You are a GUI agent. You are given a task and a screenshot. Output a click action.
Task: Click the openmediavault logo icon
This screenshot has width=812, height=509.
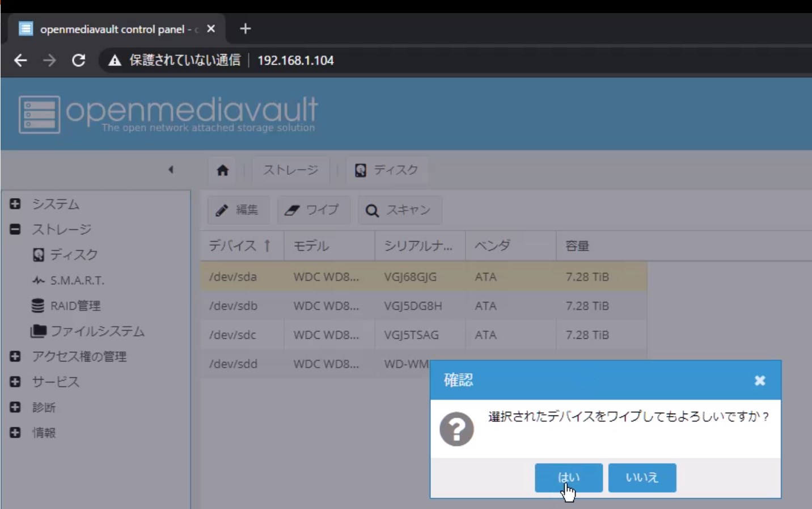[x=39, y=115]
